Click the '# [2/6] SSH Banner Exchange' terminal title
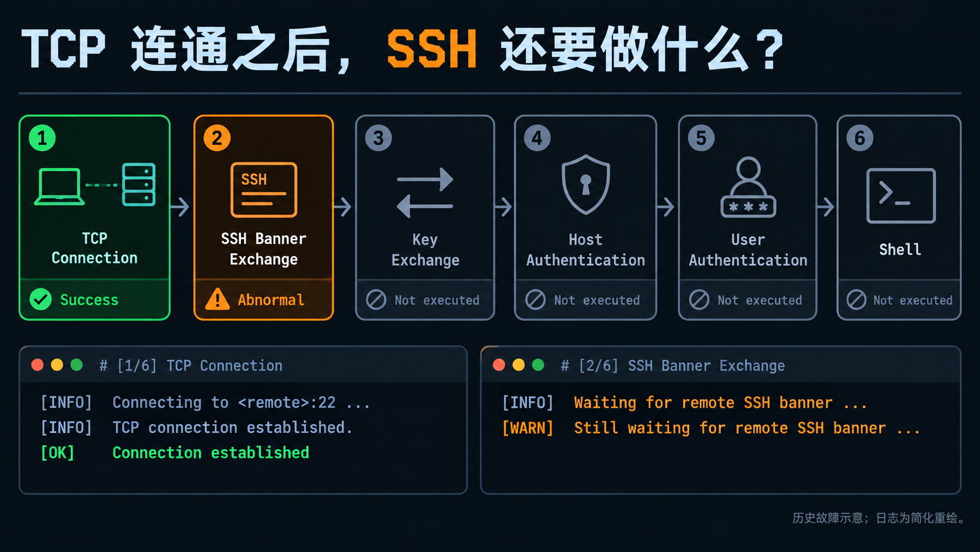 [673, 365]
